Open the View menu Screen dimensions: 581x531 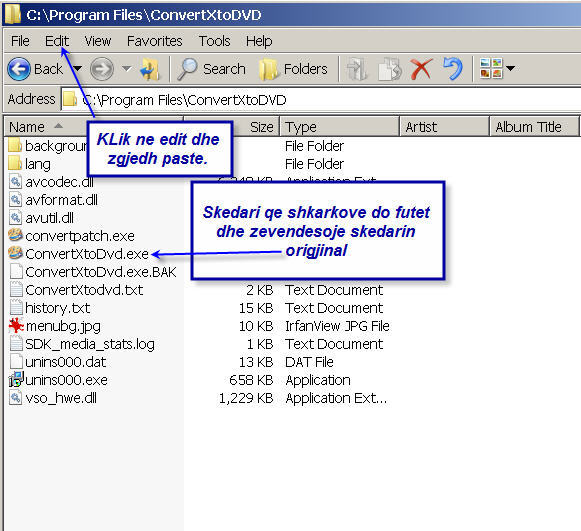click(x=98, y=41)
